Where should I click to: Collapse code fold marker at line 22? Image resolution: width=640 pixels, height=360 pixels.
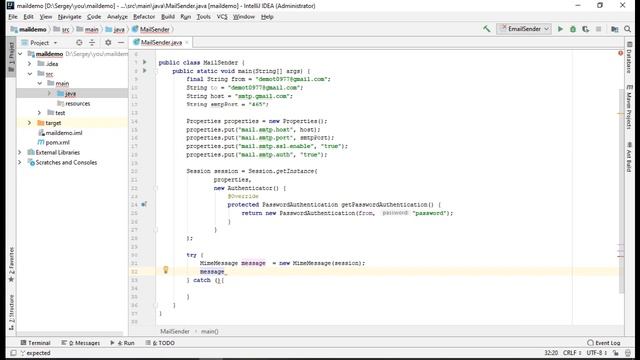coord(156,188)
